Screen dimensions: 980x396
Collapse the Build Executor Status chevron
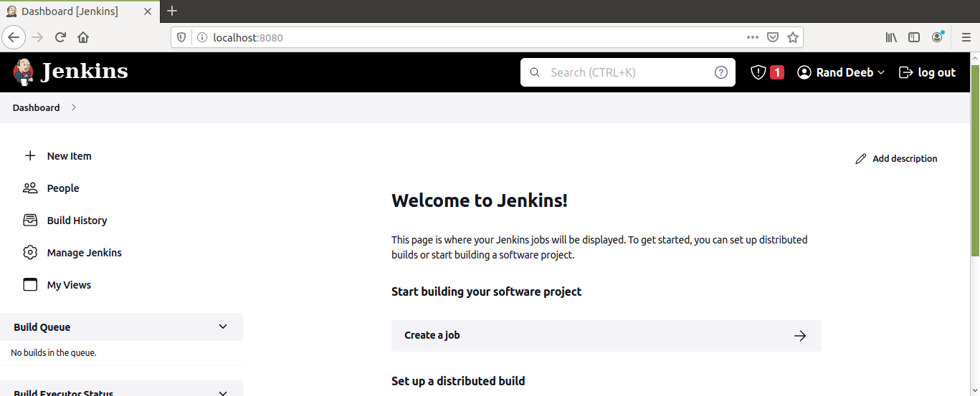point(223,392)
